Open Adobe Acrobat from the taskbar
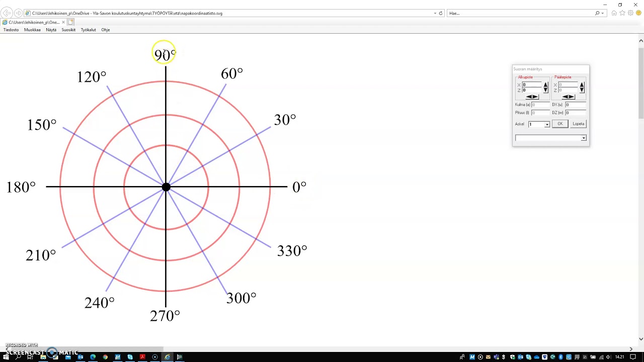 [x=142, y=357]
